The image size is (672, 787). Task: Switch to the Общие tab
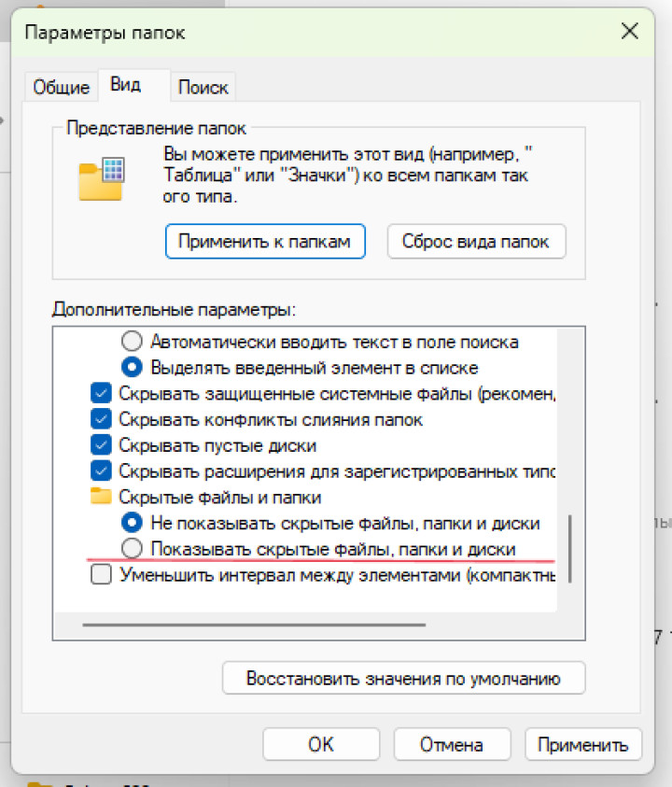[x=62, y=88]
